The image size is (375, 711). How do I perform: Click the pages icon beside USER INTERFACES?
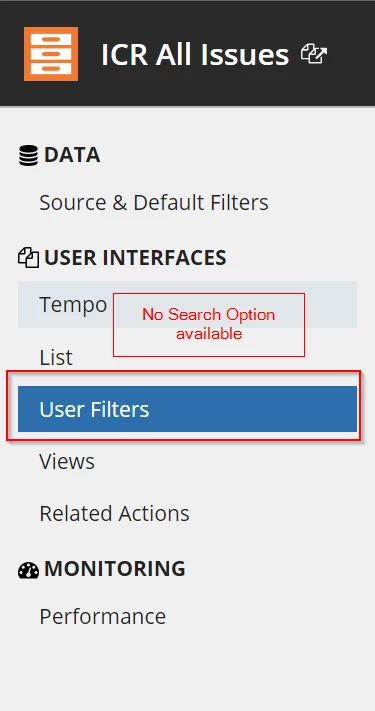[x=28, y=258]
